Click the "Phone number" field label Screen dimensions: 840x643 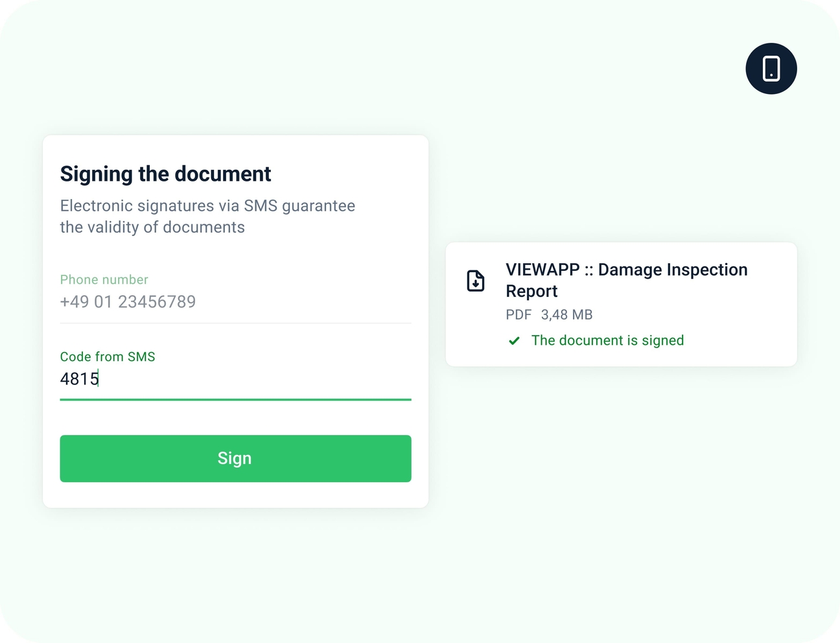104,280
